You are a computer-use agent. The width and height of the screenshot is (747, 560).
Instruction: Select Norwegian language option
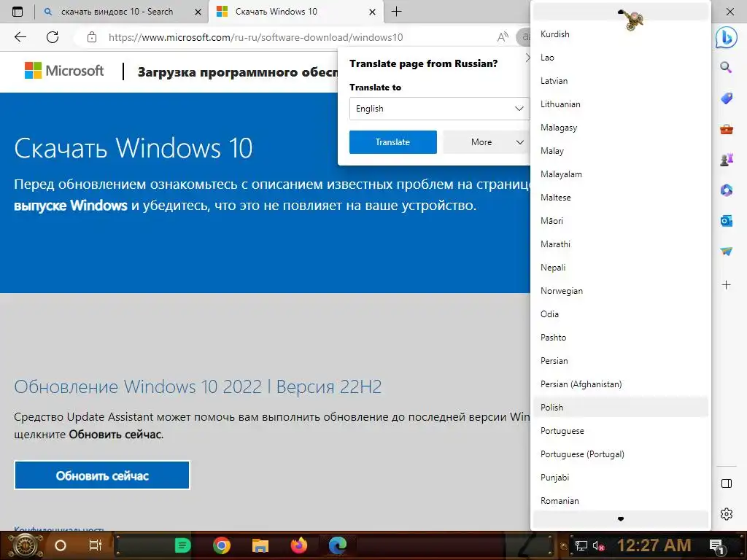tap(620, 290)
